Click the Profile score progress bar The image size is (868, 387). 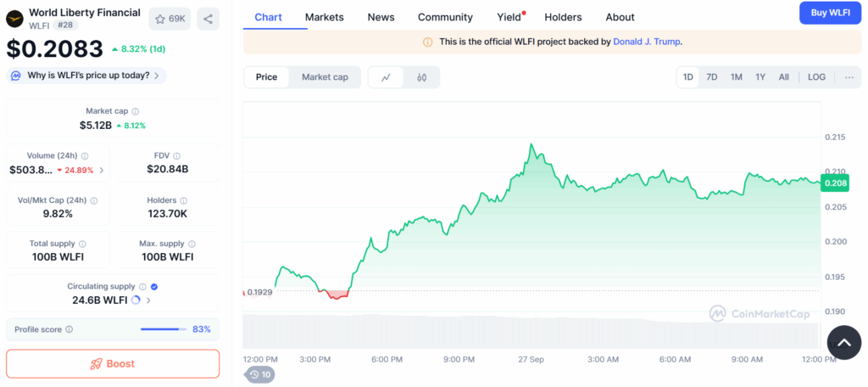click(x=164, y=329)
